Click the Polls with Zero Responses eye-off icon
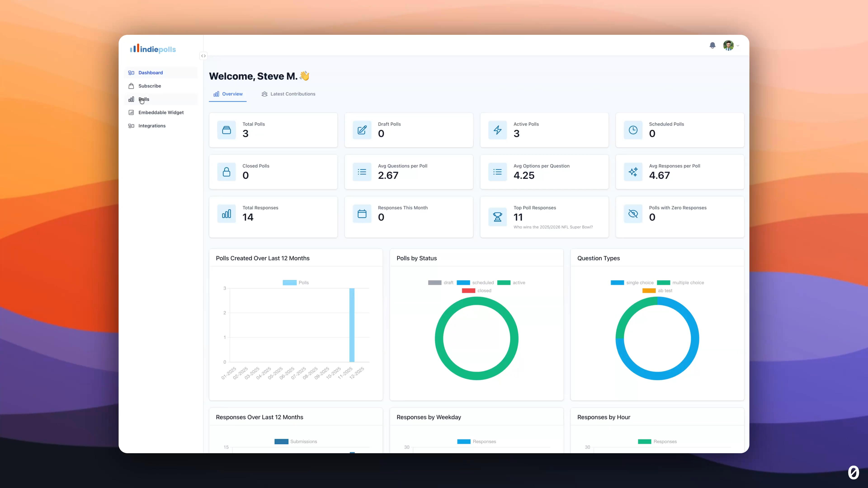Screen dimensions: 868x488 [633, 213]
